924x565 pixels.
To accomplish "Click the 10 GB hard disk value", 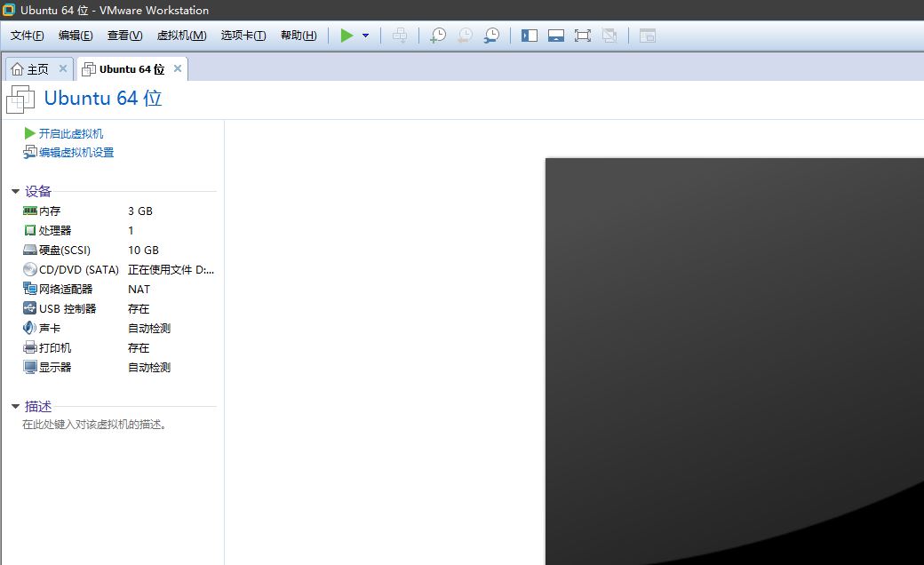I will (143, 250).
